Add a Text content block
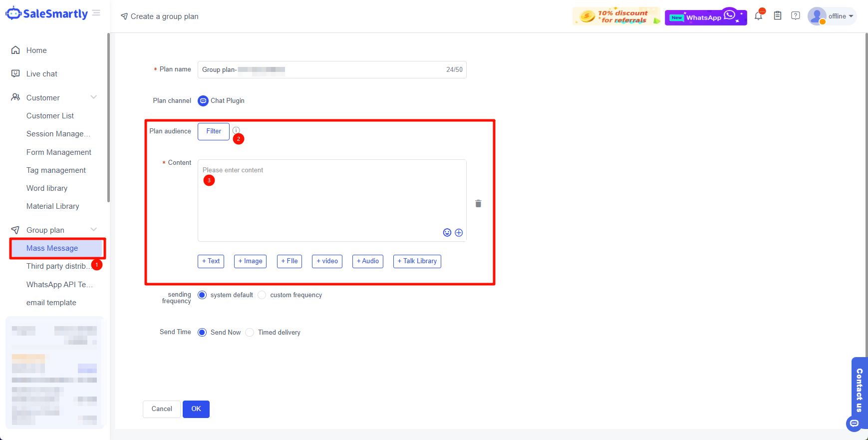 point(211,261)
